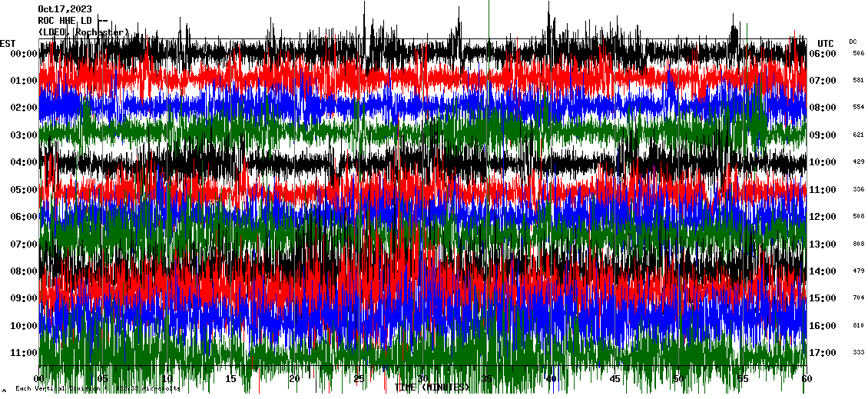
Task: Click the TIME (MINUTES) axis title
Action: (432, 387)
